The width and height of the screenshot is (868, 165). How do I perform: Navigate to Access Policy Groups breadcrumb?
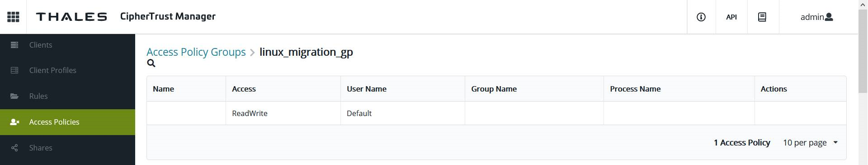pyautogui.click(x=196, y=52)
